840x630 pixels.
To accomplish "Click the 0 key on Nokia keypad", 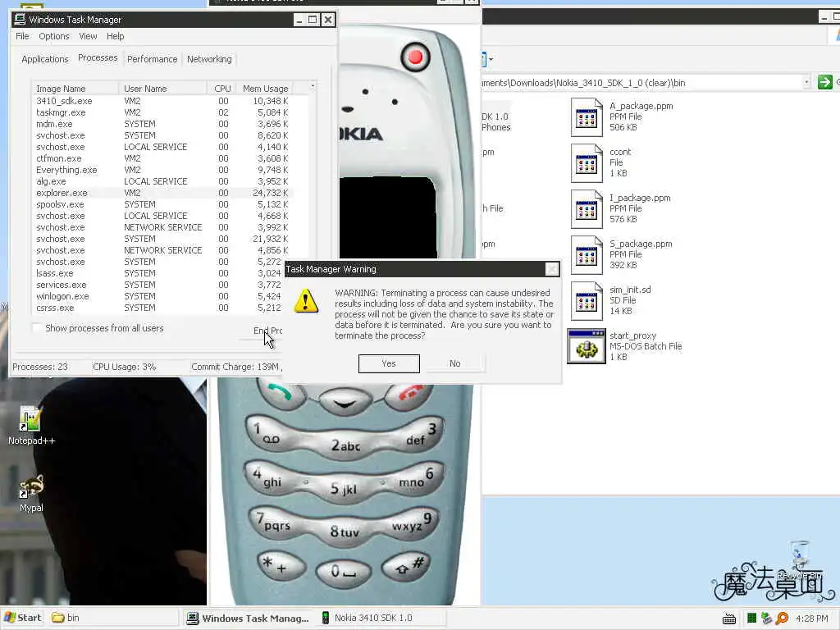I will pyautogui.click(x=343, y=572).
